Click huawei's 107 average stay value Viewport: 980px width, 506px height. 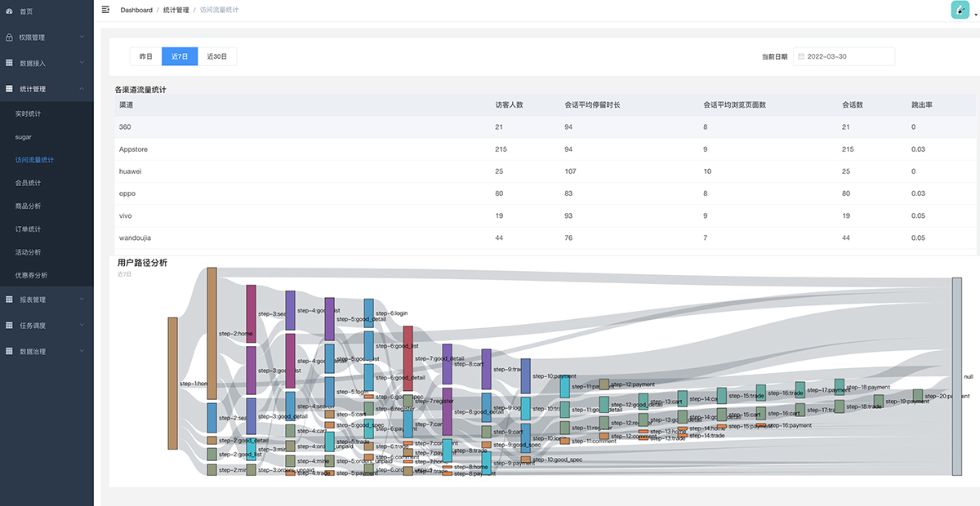[x=570, y=171]
